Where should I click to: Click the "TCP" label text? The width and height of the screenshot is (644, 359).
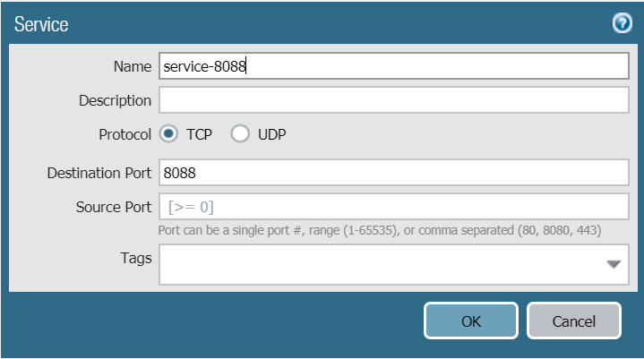[199, 134]
